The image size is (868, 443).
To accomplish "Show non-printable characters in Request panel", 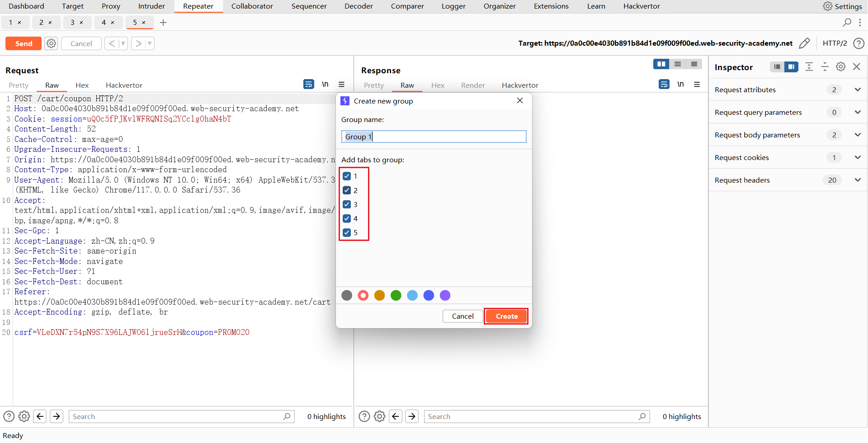I will [325, 84].
